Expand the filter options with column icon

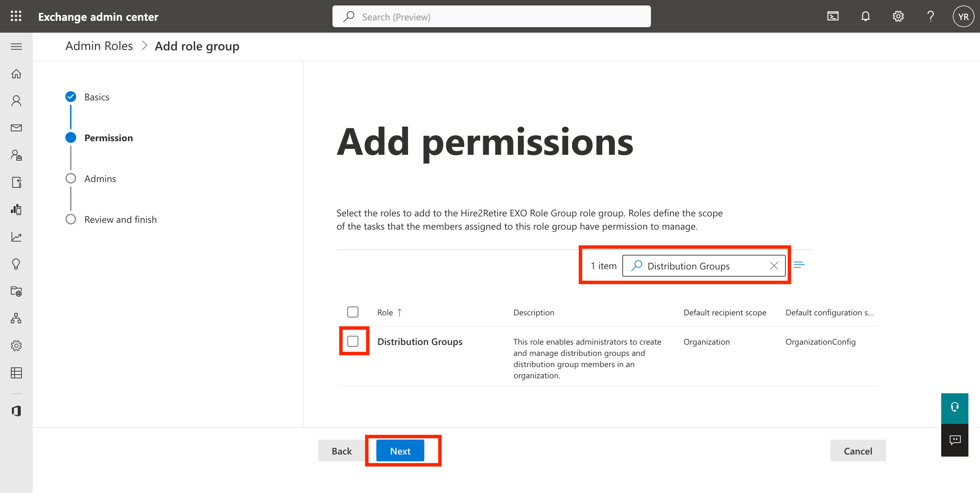tap(799, 265)
